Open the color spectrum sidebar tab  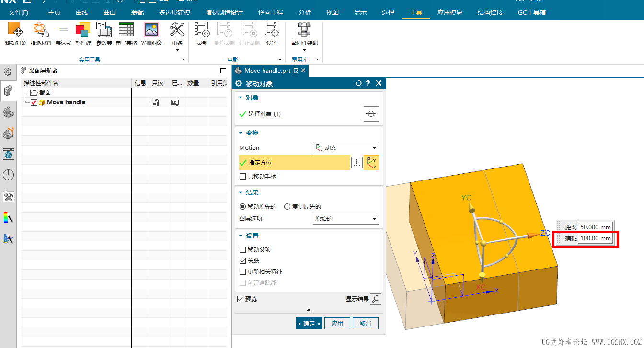coord(8,217)
